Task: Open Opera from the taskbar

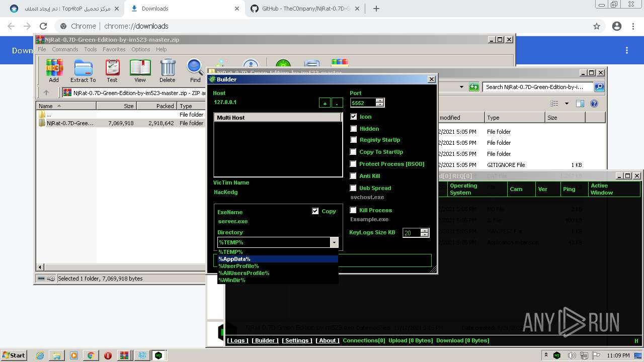Action: (x=108, y=355)
